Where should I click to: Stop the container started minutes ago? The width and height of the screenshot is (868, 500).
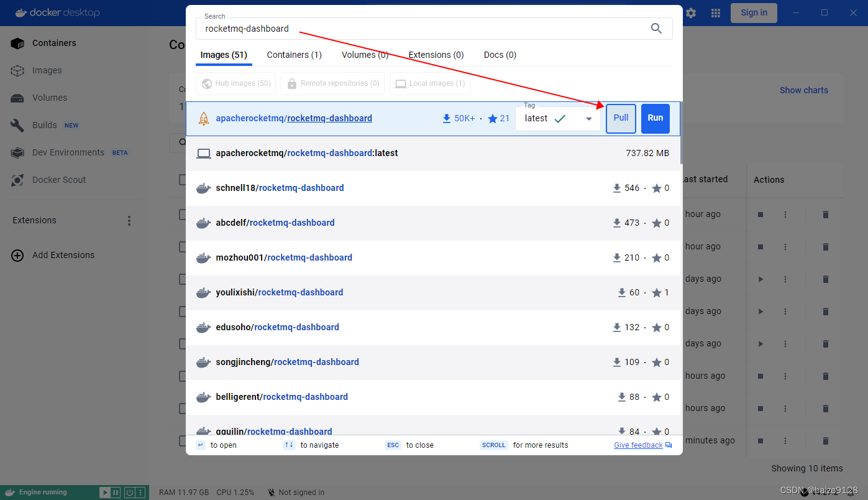coord(761,441)
